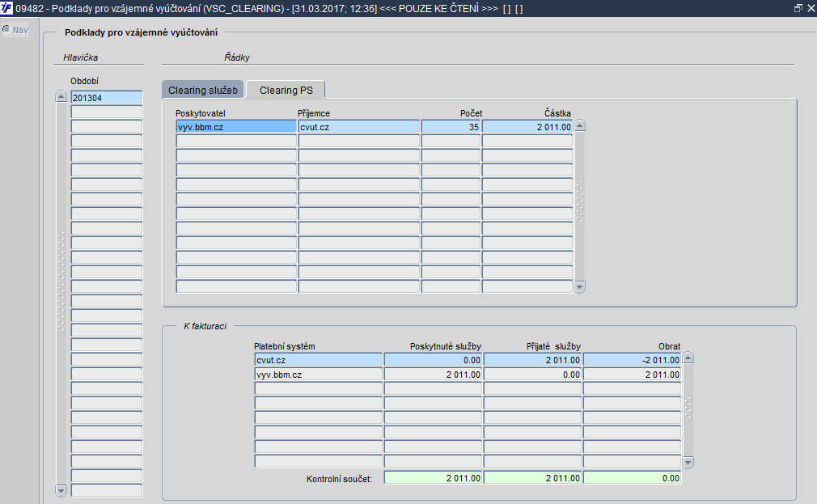817x504 pixels.
Task: Click the Řádky section label
Action: click(237, 57)
